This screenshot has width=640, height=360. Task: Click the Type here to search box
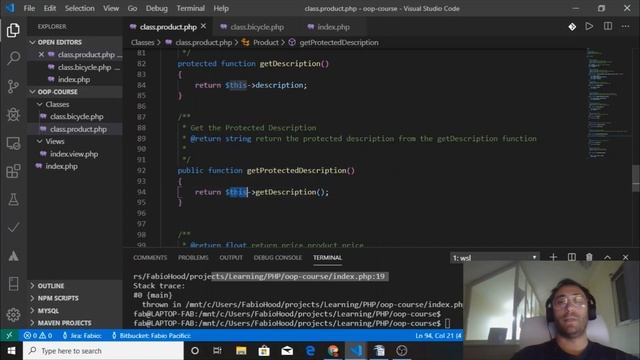click(x=103, y=351)
